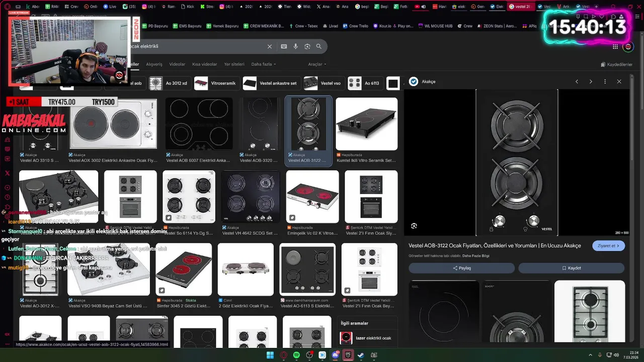644x362 pixels.
Task: Open the large AOB-3122 preview image
Action: (x=517, y=162)
